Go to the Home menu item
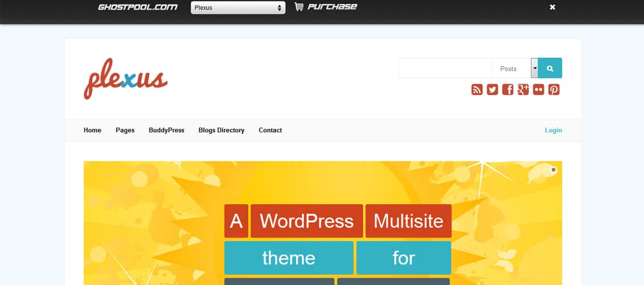Viewport: 644px width, 285px height. pos(92,130)
